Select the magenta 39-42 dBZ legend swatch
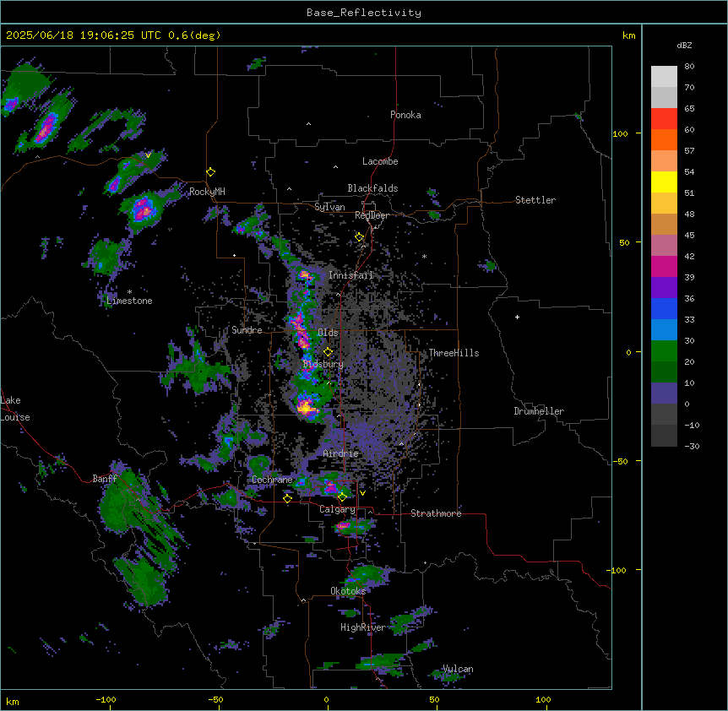Viewport: 728px width, 711px height. pyautogui.click(x=664, y=266)
